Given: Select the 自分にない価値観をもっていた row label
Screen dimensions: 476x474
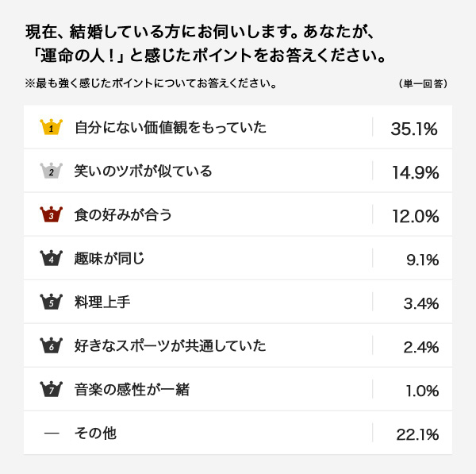Looking at the screenshot, I should point(171,127).
